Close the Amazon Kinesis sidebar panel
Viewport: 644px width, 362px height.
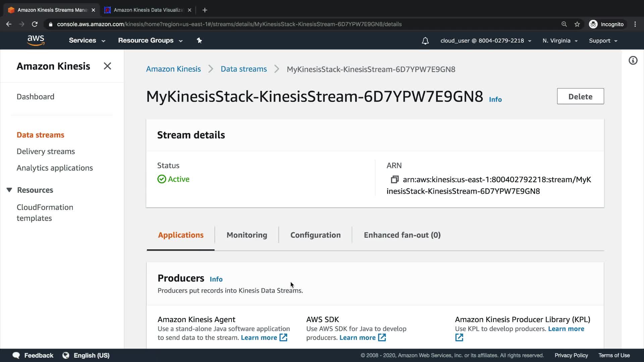click(x=107, y=66)
